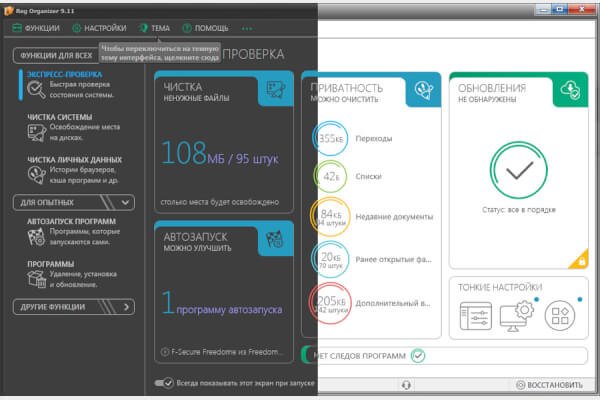Screen dimensions: 600x400
Task: Open the round grid icon in ТОНКИЕ НАСТРОЙКИ
Action: pyautogui.click(x=560, y=316)
